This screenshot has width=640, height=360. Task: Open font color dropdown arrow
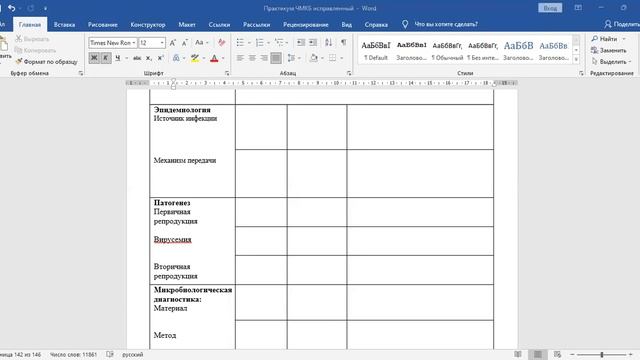tap(223, 58)
